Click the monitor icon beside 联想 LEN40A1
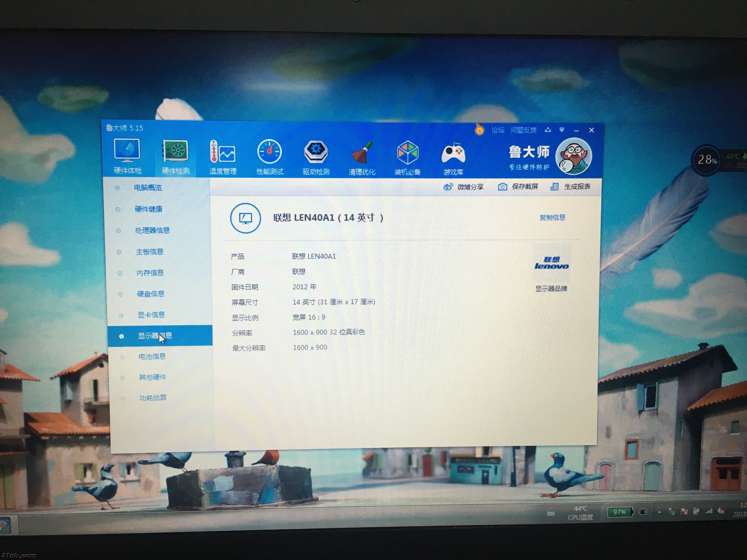The width and height of the screenshot is (747, 560). [245, 218]
